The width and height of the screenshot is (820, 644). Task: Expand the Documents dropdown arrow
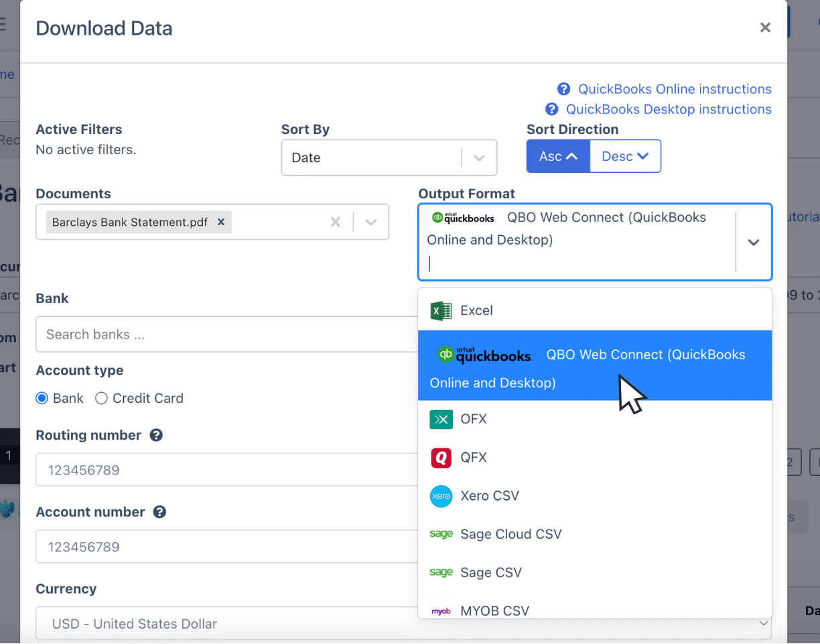370,222
